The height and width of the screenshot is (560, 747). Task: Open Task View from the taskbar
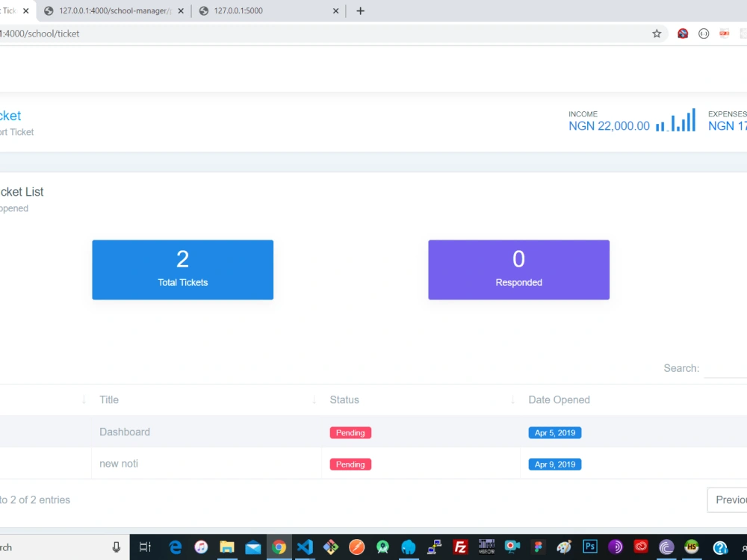pos(145,547)
